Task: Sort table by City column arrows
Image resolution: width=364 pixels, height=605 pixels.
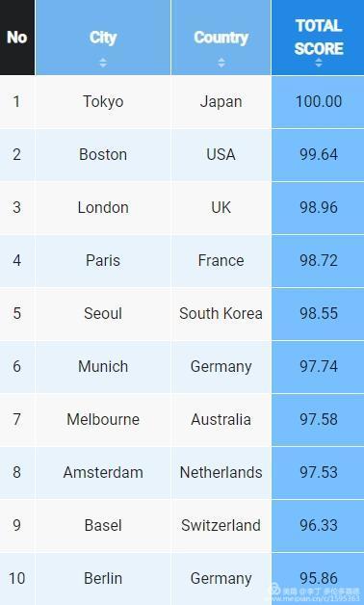Action: [103, 63]
